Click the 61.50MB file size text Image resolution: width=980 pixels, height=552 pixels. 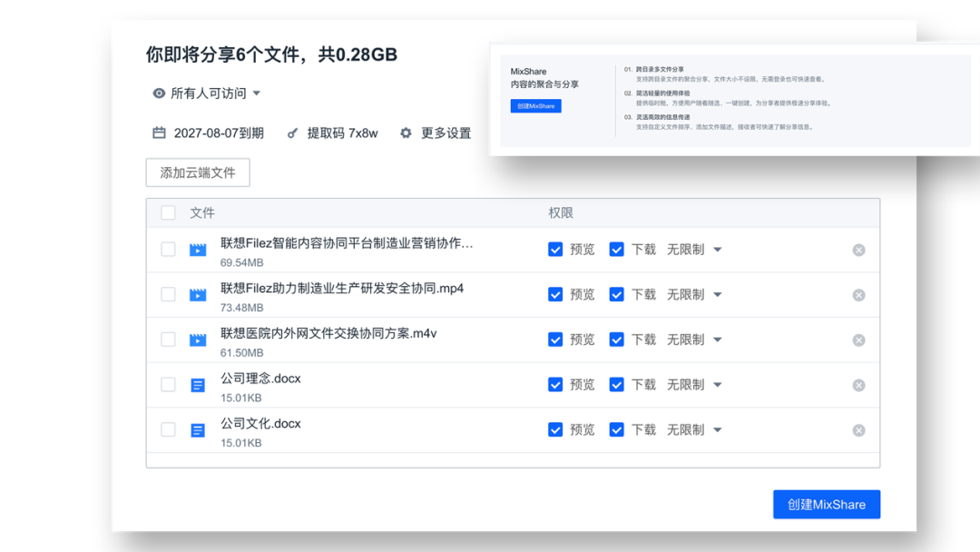[x=242, y=352]
